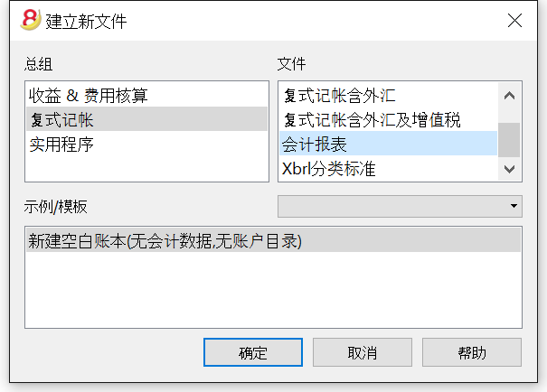Select 复式记帐含外汇 file type
Screen dimensions: 547x392
pyautogui.click(x=388, y=95)
